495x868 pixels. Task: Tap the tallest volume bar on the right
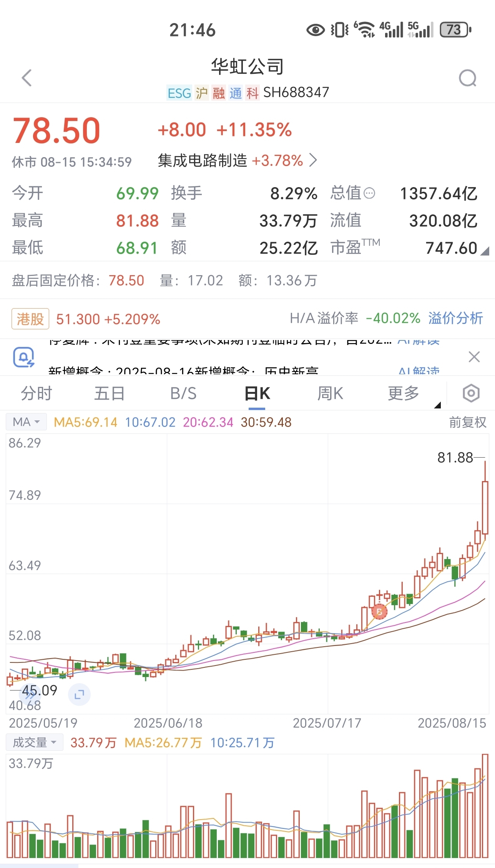click(485, 806)
